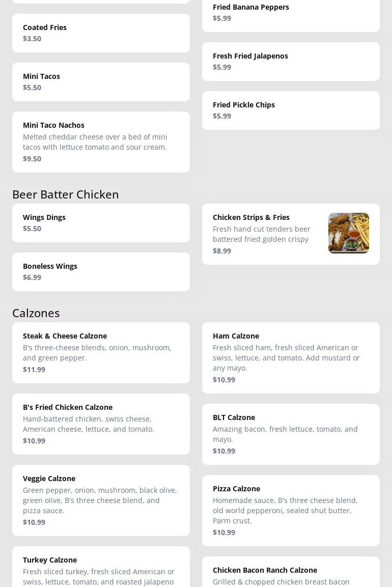Viewport: 392px width, 587px height.
Task: Click the Calzones section heading
Action: [x=36, y=313]
